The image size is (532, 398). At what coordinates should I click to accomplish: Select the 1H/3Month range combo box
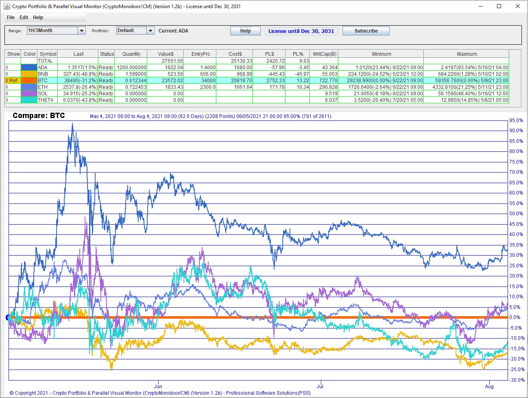[56, 31]
